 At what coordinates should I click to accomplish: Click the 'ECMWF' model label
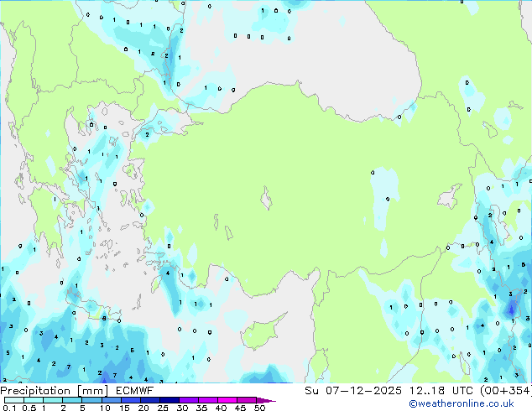(x=135, y=391)
